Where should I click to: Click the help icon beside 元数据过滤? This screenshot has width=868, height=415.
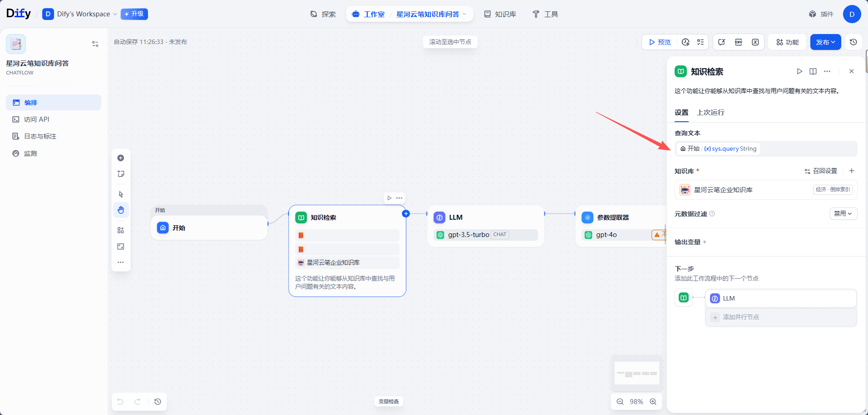[712, 213]
